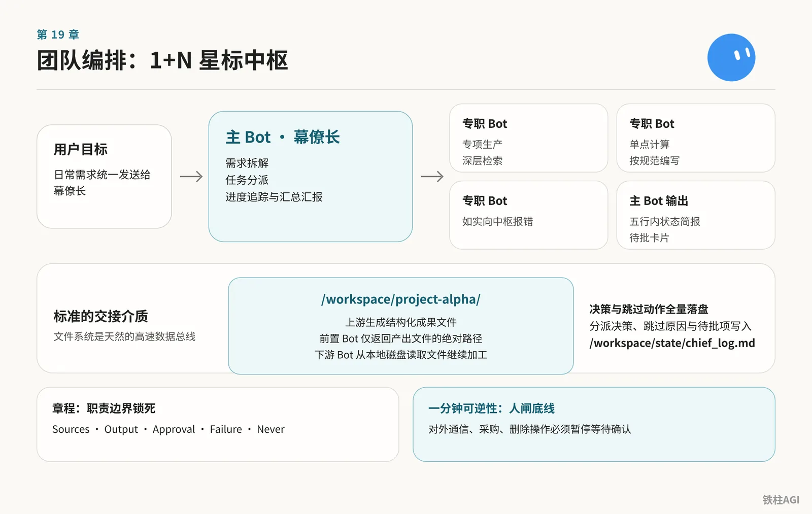Click the '专职 Bot' heading above '专项生产'
Screen dimensions: 812x514
[x=485, y=124]
